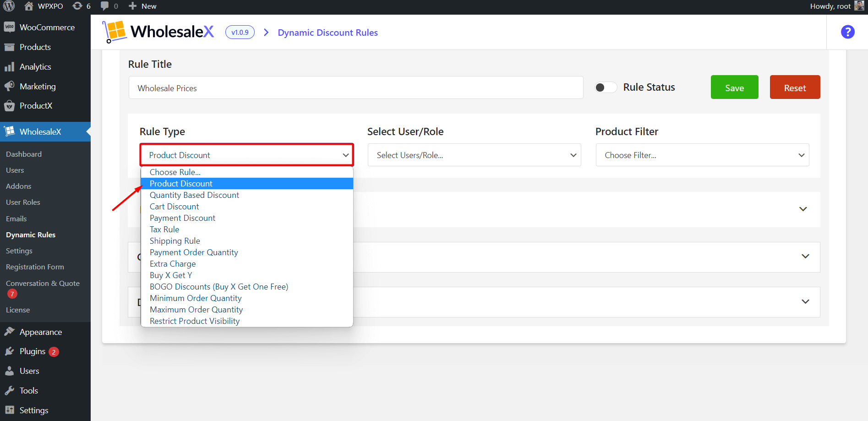The width and height of the screenshot is (868, 421).
Task: Open the Analytics bar chart icon
Action: click(9, 67)
